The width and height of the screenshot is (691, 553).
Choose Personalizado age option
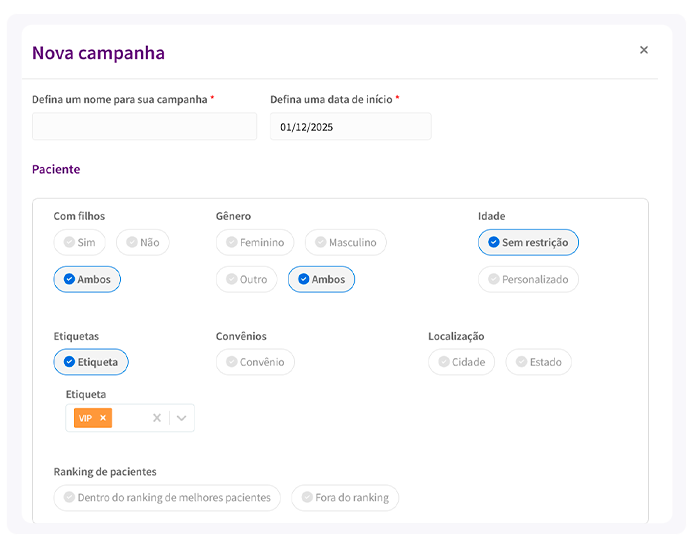click(528, 279)
